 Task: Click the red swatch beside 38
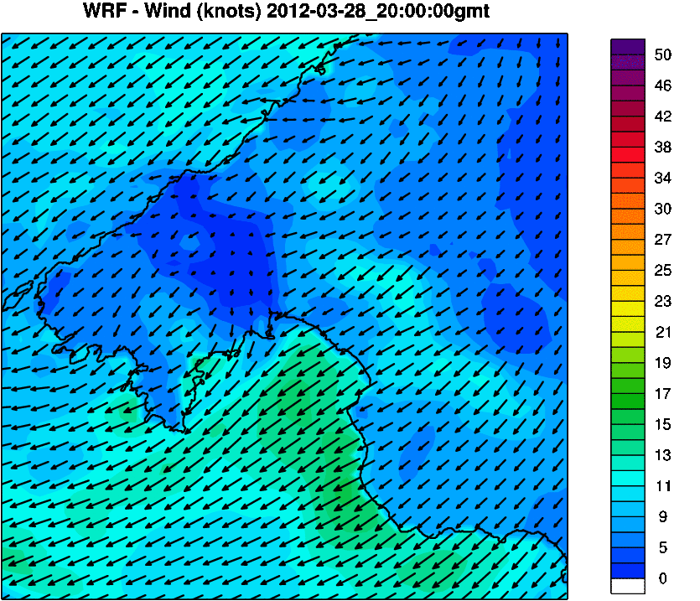pyautogui.click(x=628, y=154)
